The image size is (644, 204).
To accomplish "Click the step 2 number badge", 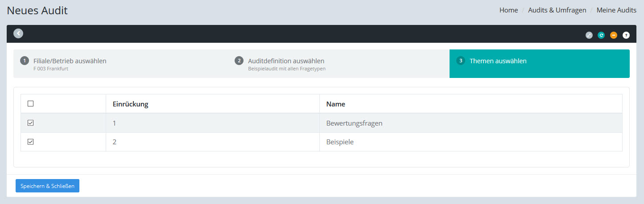I will click(x=239, y=61).
